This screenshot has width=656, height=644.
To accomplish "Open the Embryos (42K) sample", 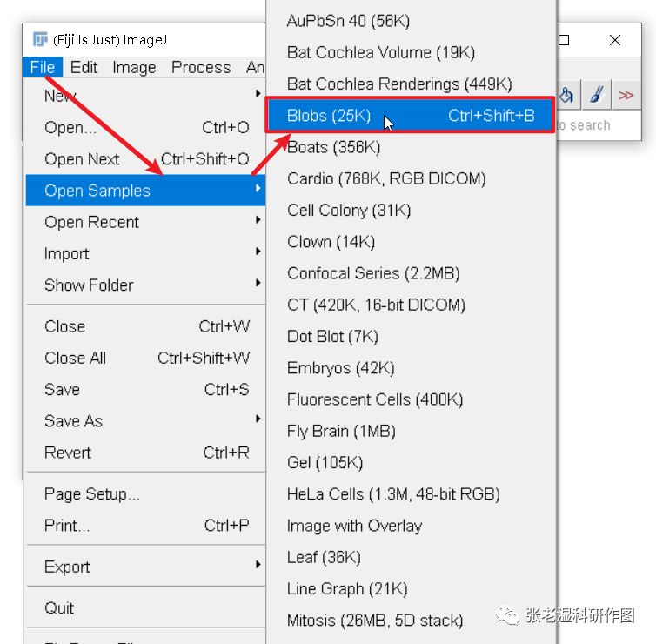I will click(411, 368).
